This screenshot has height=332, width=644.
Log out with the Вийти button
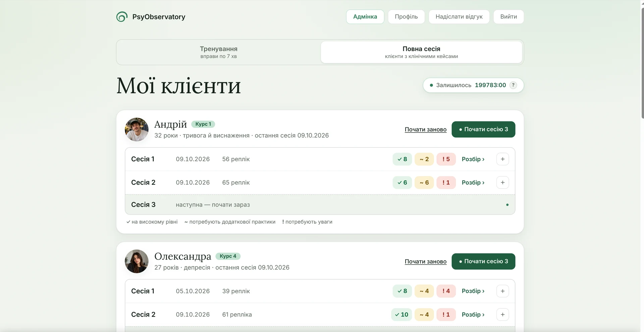508,17
